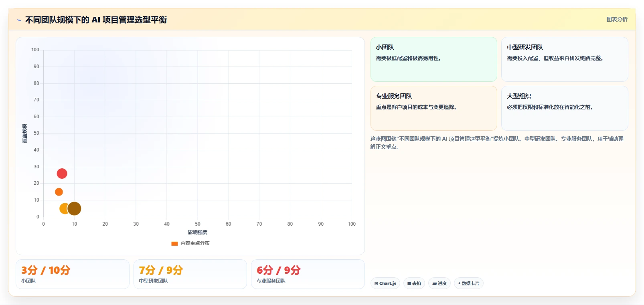Open the 大型组织 card
This screenshot has height=305, width=644.
tap(565, 108)
